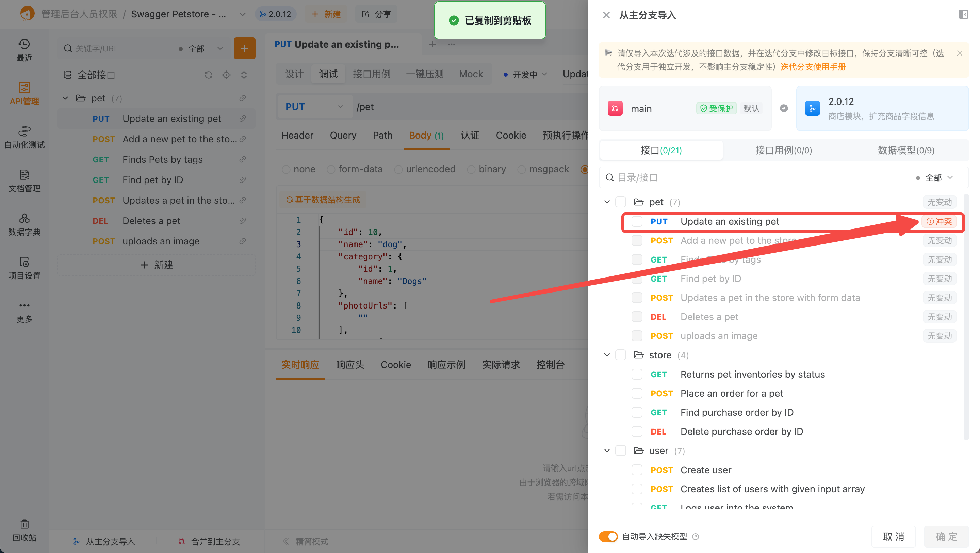
Task: Open 项目设置 in the sidebar
Action: tap(24, 268)
